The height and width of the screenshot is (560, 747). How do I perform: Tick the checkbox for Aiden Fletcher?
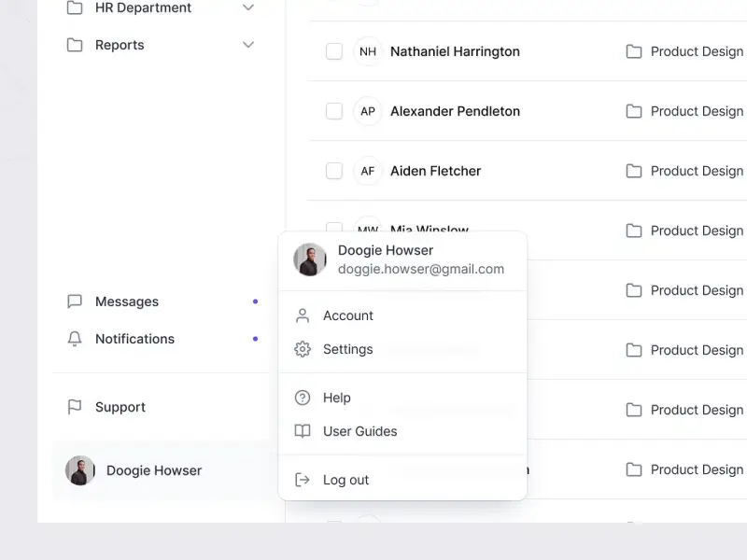click(x=333, y=171)
